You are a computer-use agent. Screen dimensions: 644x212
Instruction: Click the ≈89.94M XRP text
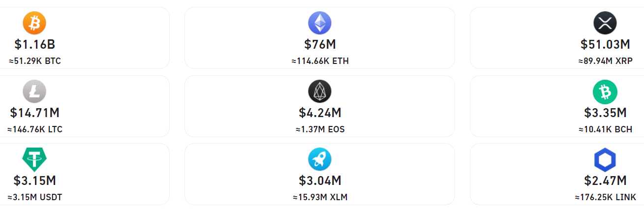(605, 61)
